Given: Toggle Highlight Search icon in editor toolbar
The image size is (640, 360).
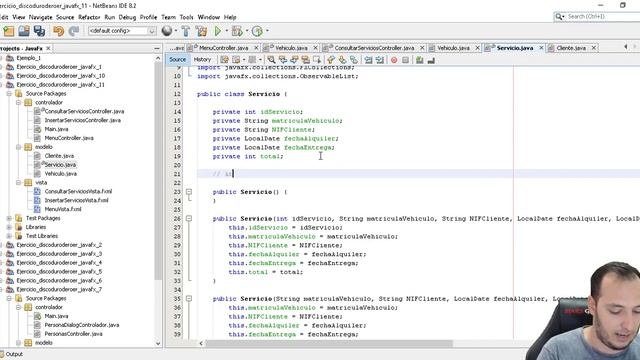Looking at the screenshot, I should tap(305, 60).
